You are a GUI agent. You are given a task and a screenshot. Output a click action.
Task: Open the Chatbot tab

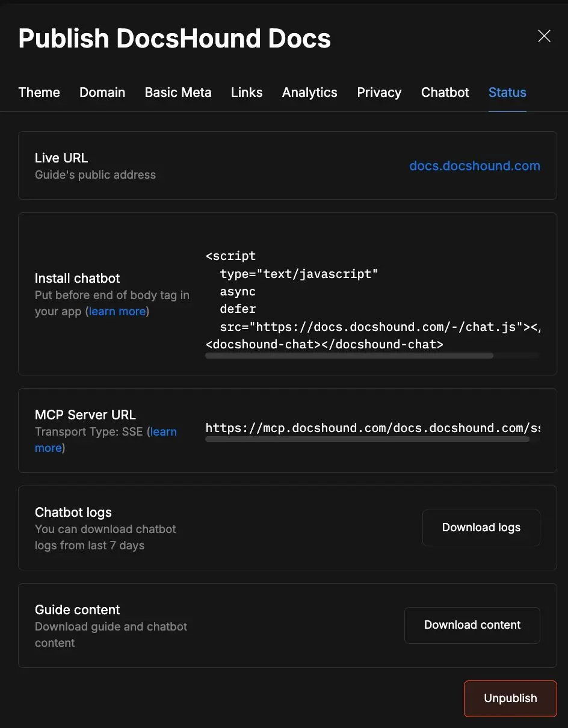(445, 93)
